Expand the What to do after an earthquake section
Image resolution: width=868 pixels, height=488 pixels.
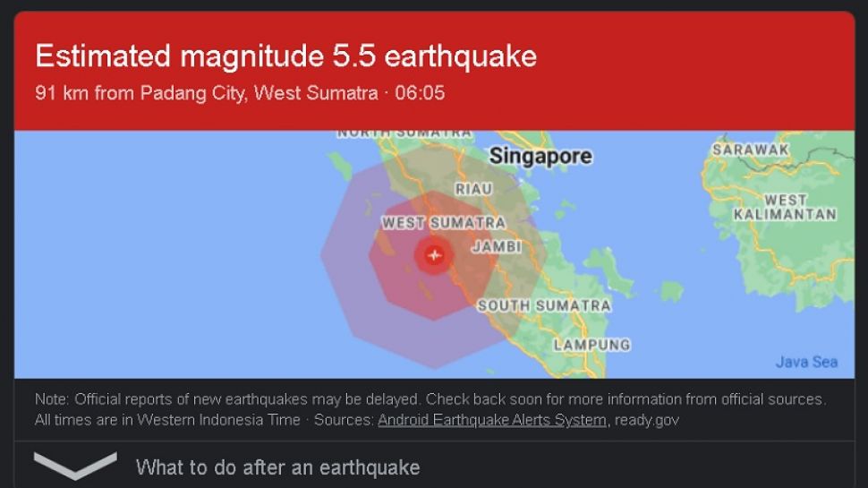point(75,466)
